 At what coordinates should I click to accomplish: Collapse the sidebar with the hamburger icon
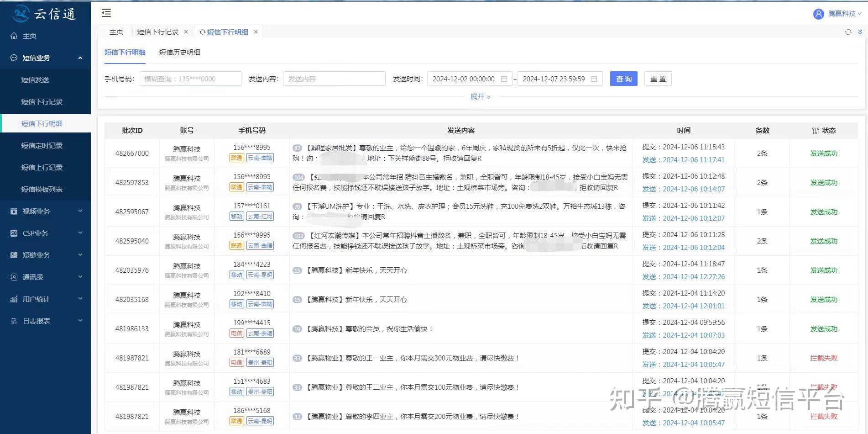click(x=106, y=13)
